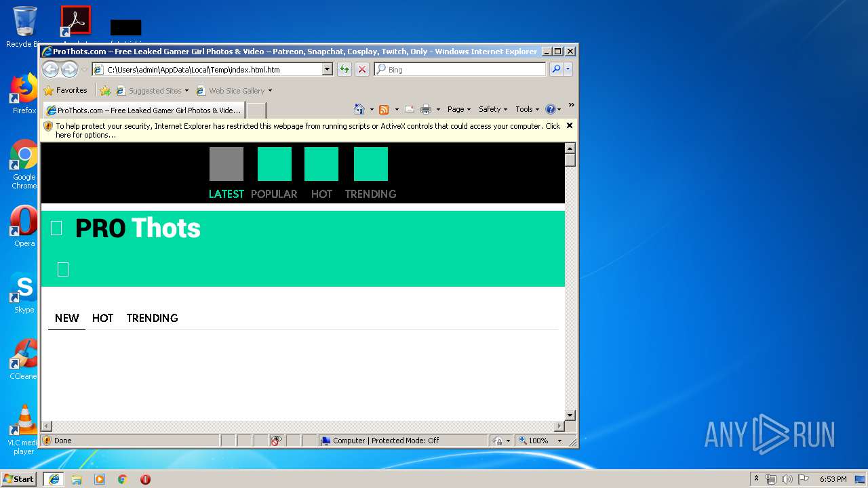Select the ProThots.com browser tab

tap(144, 110)
